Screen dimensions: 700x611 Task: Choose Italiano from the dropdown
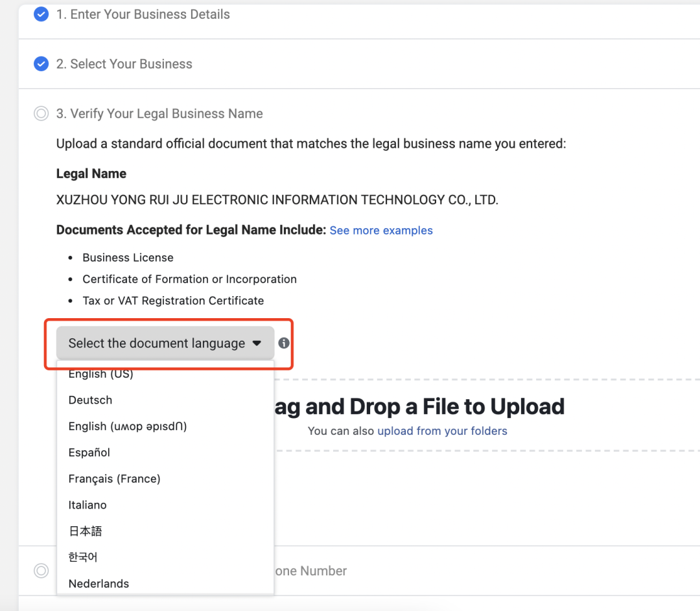[87, 505]
